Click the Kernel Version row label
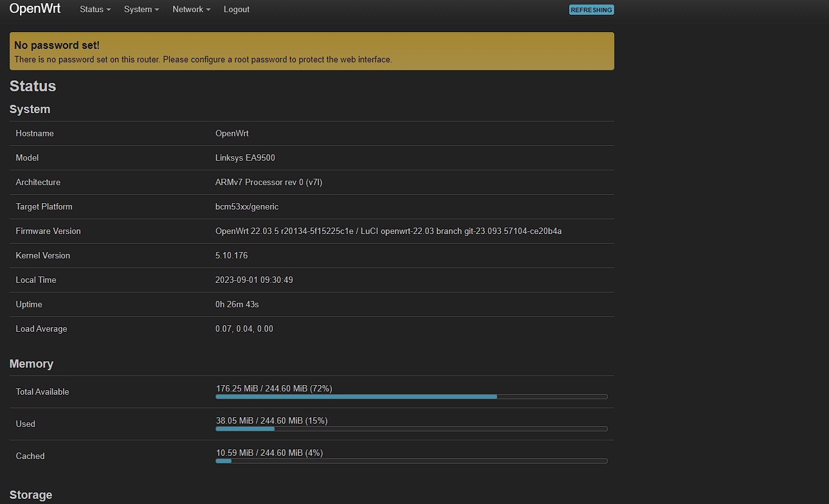Image resolution: width=829 pixels, height=504 pixels. pos(43,256)
